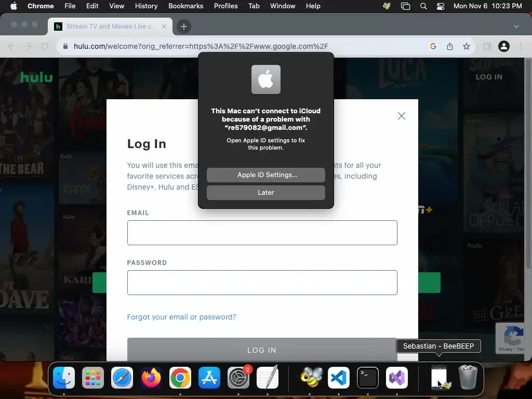Close the Hulu browser tab

pos(164,26)
